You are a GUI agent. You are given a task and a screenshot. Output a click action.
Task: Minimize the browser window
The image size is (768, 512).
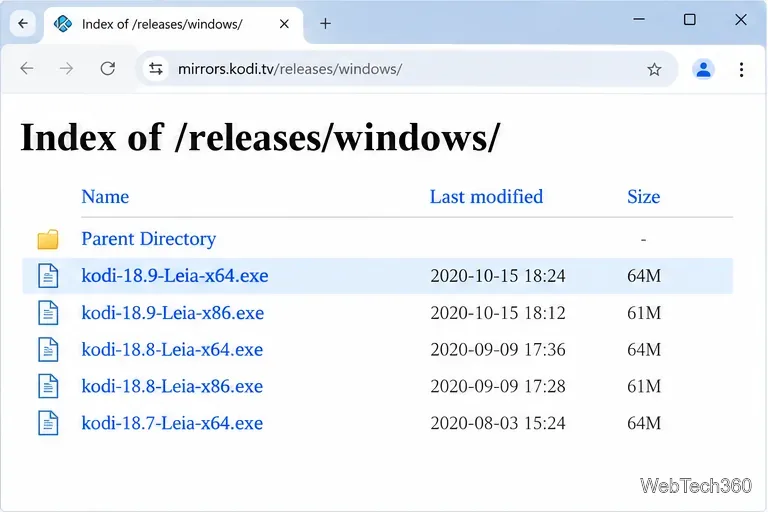639,20
